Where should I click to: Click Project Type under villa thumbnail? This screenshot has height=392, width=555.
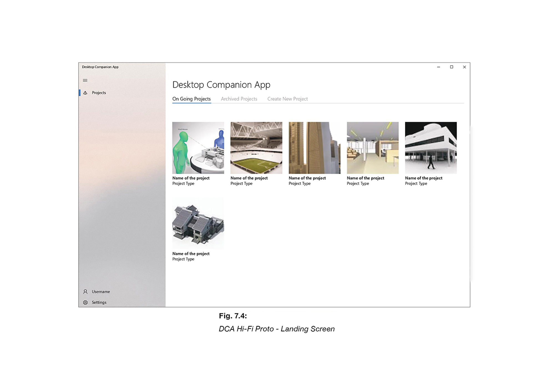click(x=416, y=184)
